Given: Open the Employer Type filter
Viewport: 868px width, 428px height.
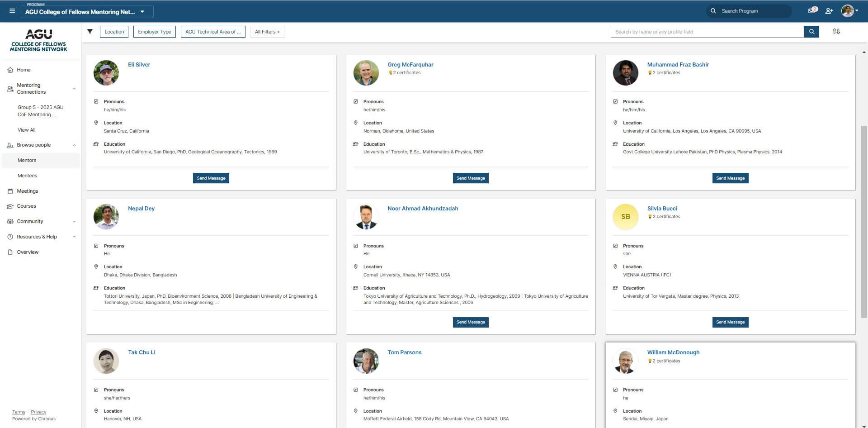Looking at the screenshot, I should point(154,32).
